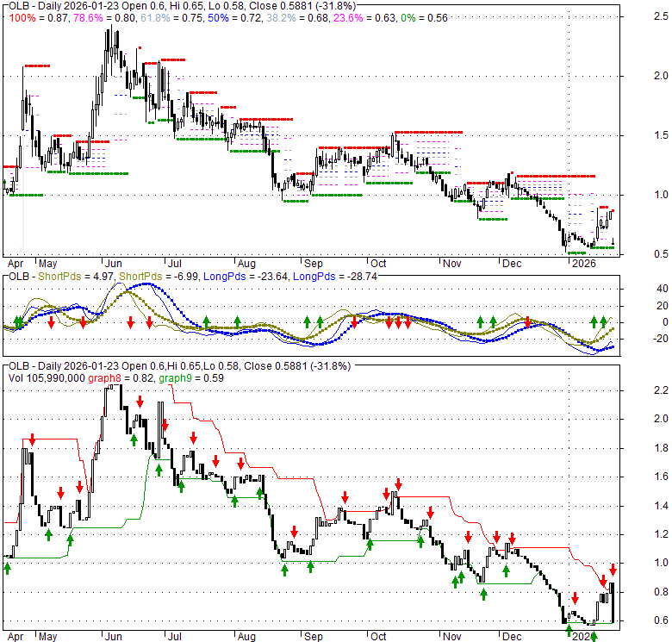Click the 1.6 price label on bottom chart axis
The width and height of the screenshot is (672, 642).
[661, 477]
